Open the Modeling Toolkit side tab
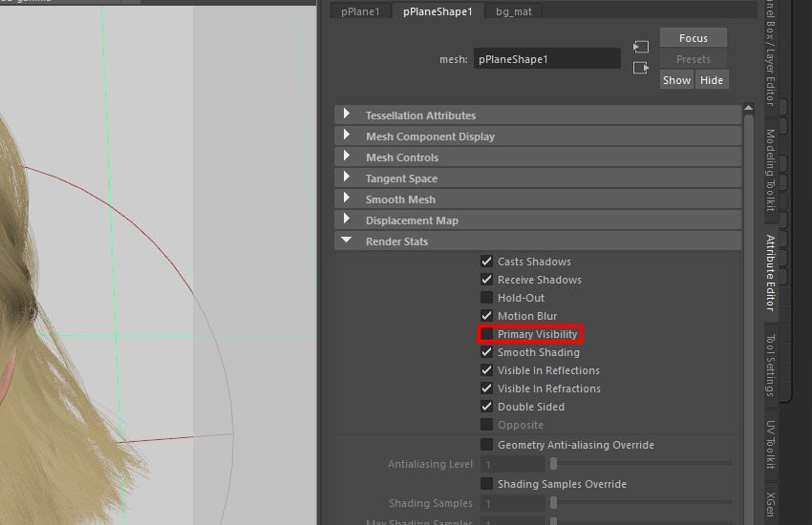 tap(771, 162)
